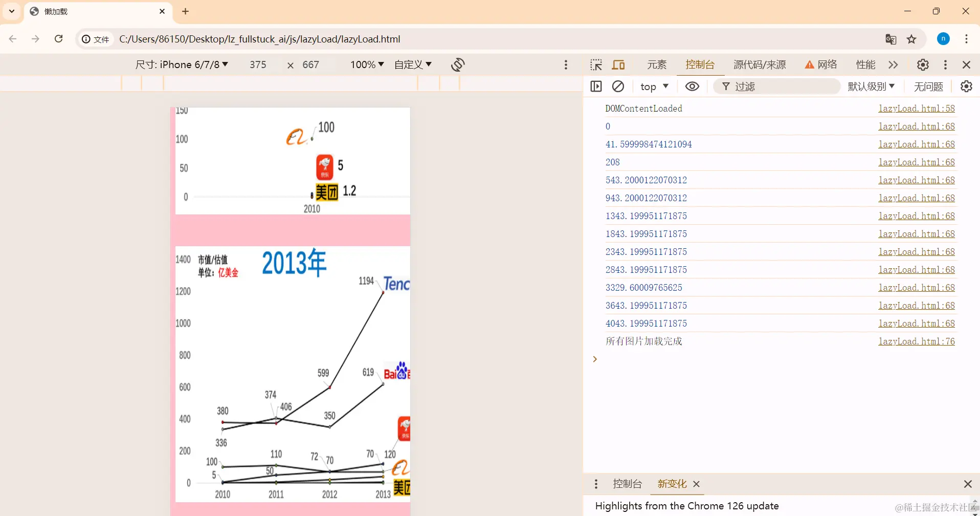
Task: Choose device size iPhone 6/7/8 dropdown
Action: (182, 64)
